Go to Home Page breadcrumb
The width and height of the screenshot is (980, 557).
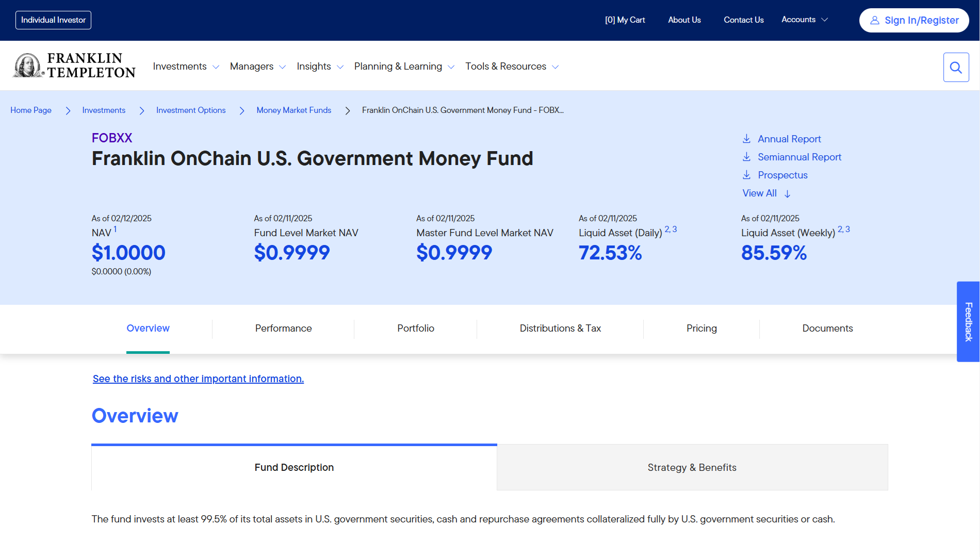point(31,110)
